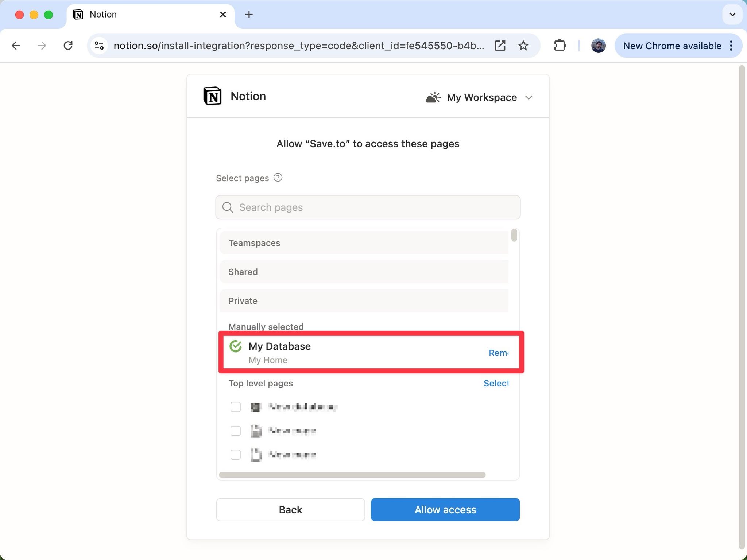Click the help icon beside Select pages
The width and height of the screenshot is (747, 560).
click(278, 178)
